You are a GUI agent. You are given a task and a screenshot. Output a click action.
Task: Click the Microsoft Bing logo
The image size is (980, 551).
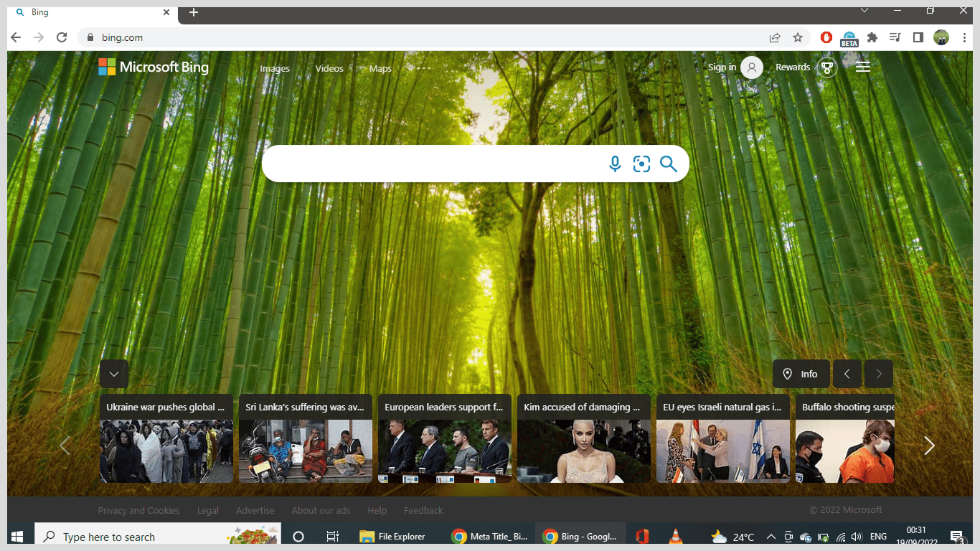click(x=153, y=67)
